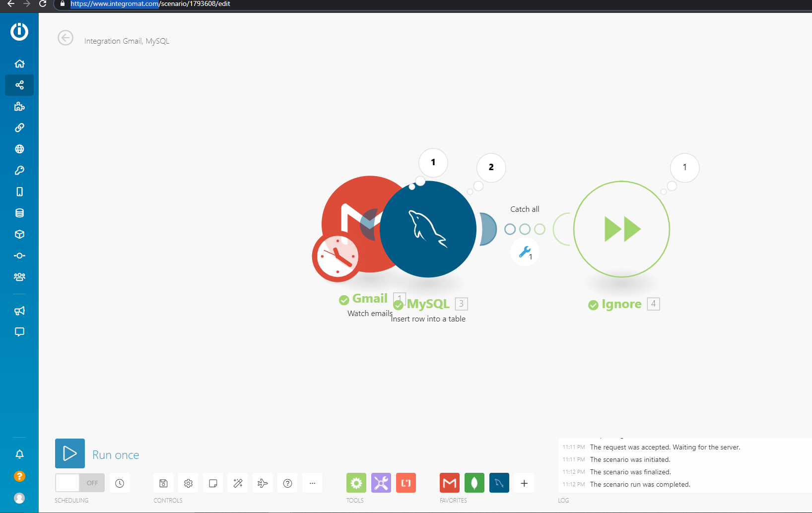
Task: Open scenario settings gear icon
Action: point(188,483)
